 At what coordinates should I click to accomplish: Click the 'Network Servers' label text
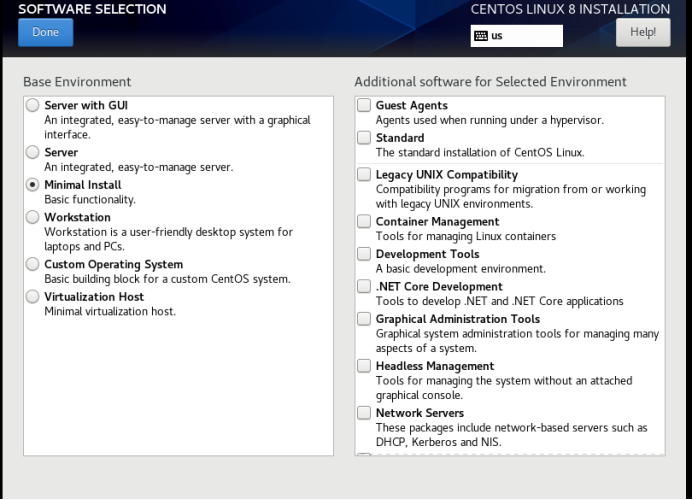420,413
